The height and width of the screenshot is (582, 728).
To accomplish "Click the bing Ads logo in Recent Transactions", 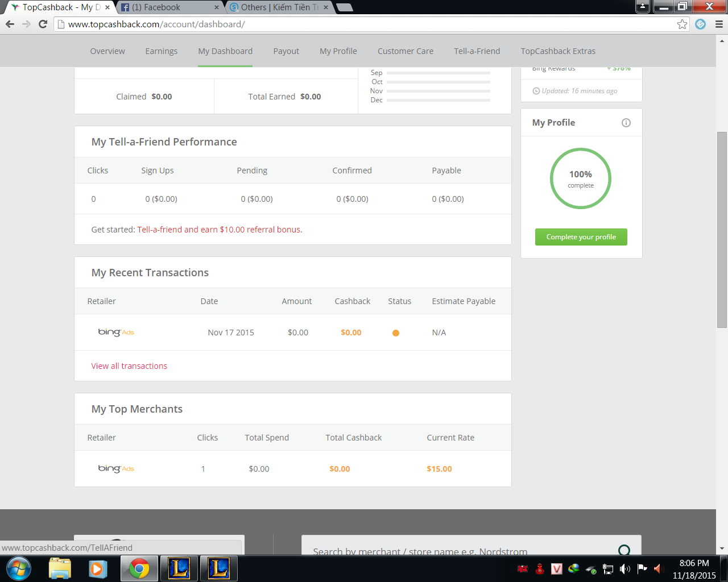I will [116, 332].
